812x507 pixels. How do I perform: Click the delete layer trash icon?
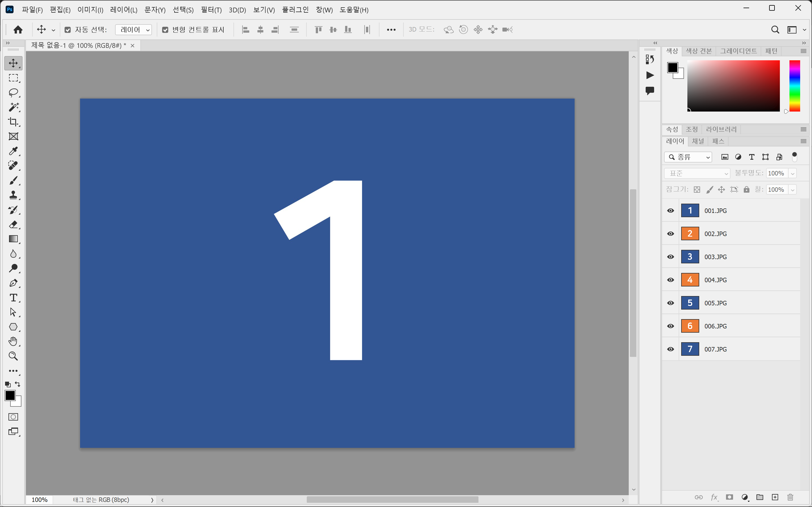click(790, 497)
